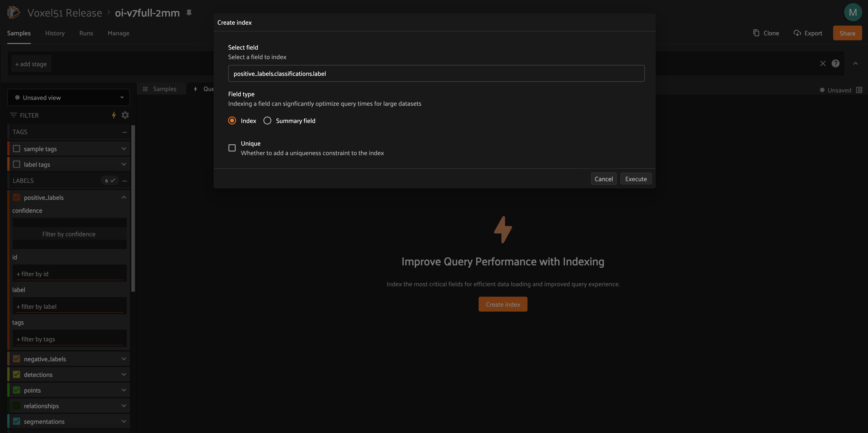This screenshot has width=868, height=433.
Task: Click the orange Create index button
Action: (503, 304)
